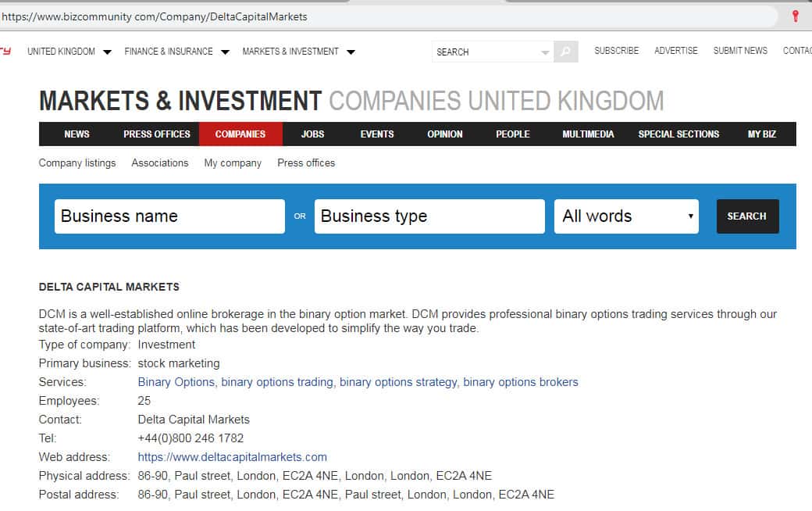Click the Bizcommunity logo at top left
The image size is (812, 511).
[5, 52]
